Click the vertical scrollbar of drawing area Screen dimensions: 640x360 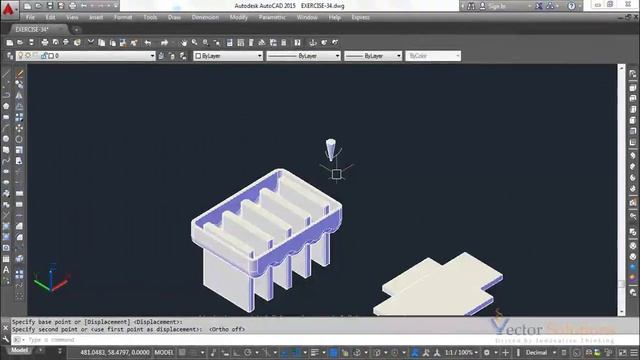(x=622, y=189)
